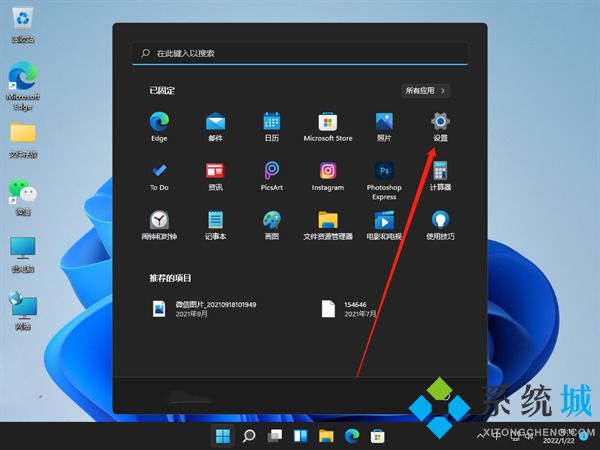
Task: Launch Photoshop Express
Action: point(384,181)
